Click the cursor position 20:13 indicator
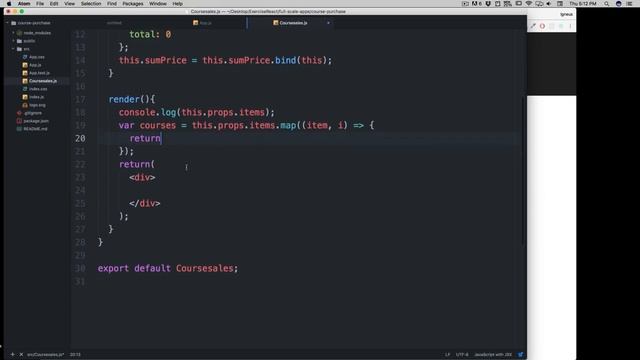 (x=75, y=354)
